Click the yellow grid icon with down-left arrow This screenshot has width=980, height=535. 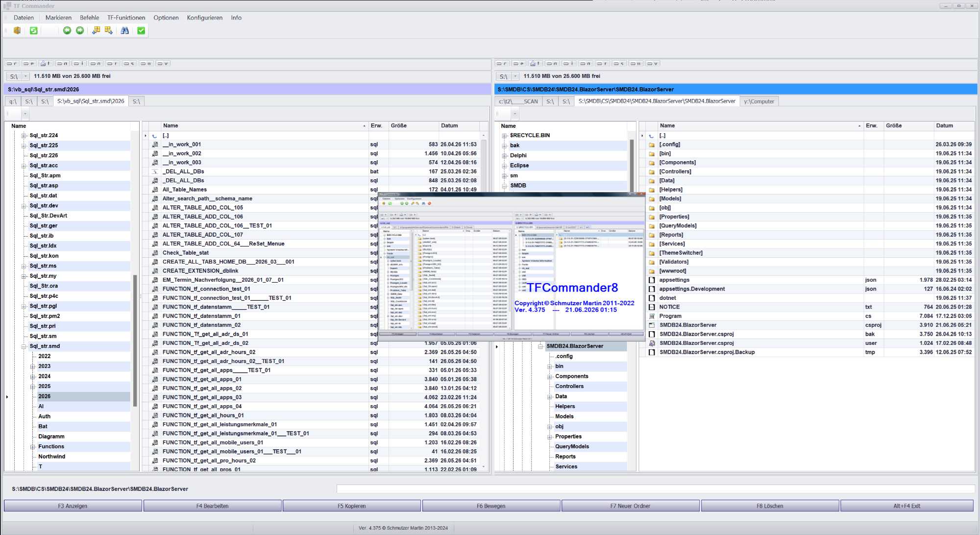(96, 30)
